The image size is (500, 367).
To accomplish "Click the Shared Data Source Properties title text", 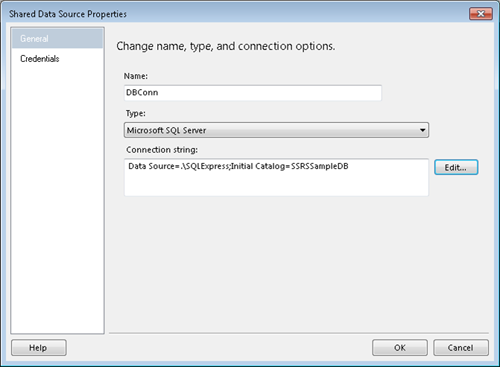I will click(x=68, y=14).
